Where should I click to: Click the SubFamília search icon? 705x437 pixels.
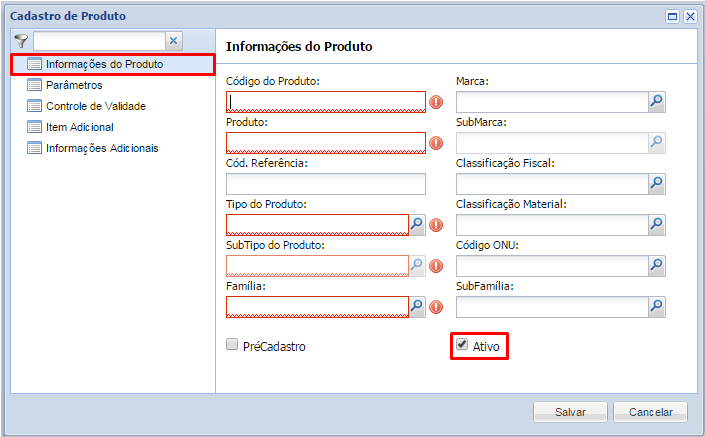coord(657,306)
